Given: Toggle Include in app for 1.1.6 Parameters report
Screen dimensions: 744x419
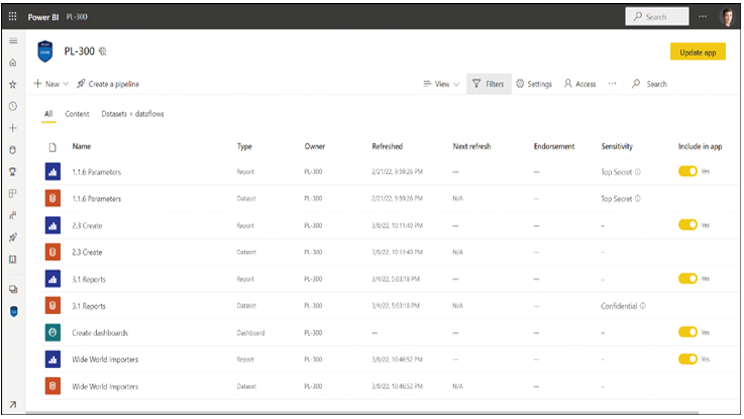Looking at the screenshot, I should point(688,171).
